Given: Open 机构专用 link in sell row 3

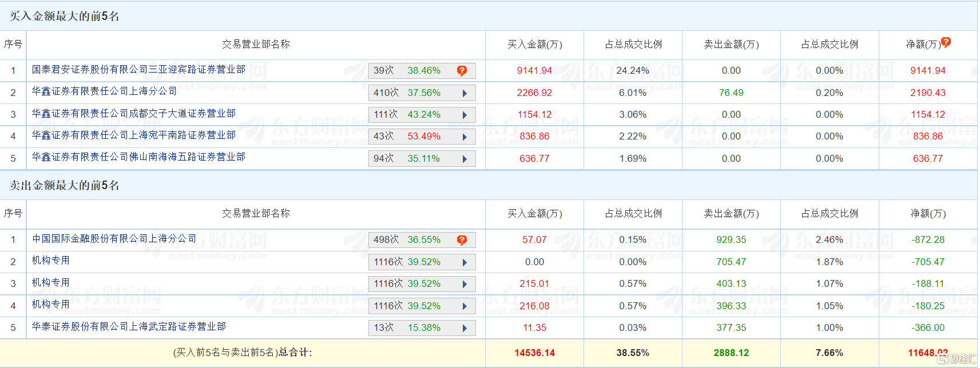Looking at the screenshot, I should (x=50, y=282).
